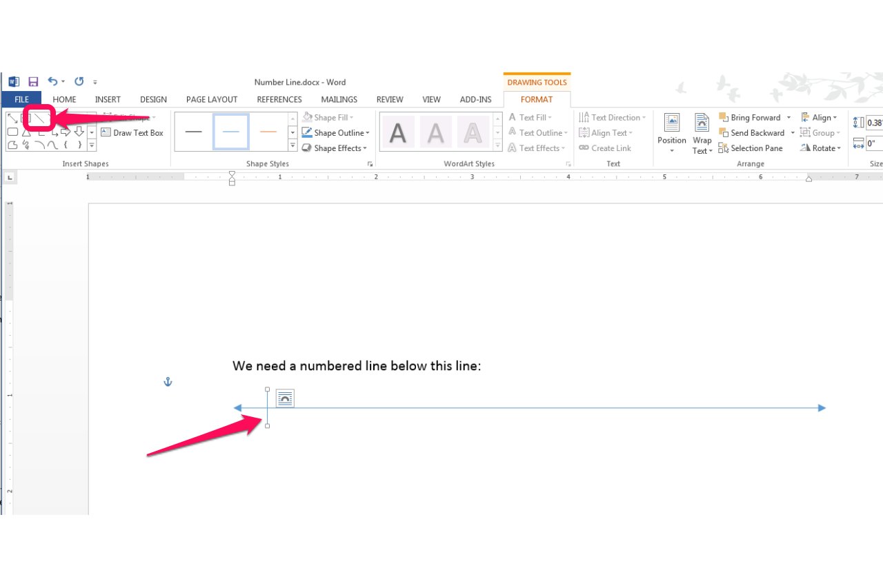Click Draw Text Box
Image resolution: width=883 pixels, height=588 pixels.
(132, 132)
